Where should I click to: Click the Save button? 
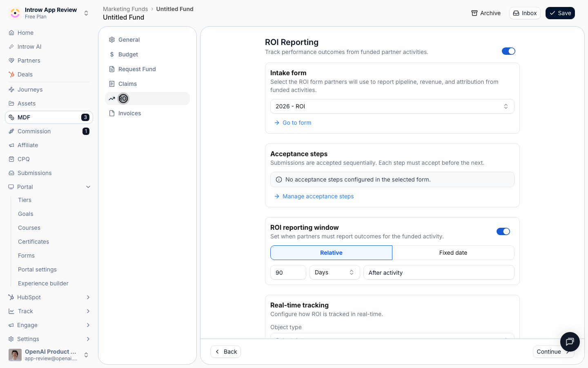560,13
